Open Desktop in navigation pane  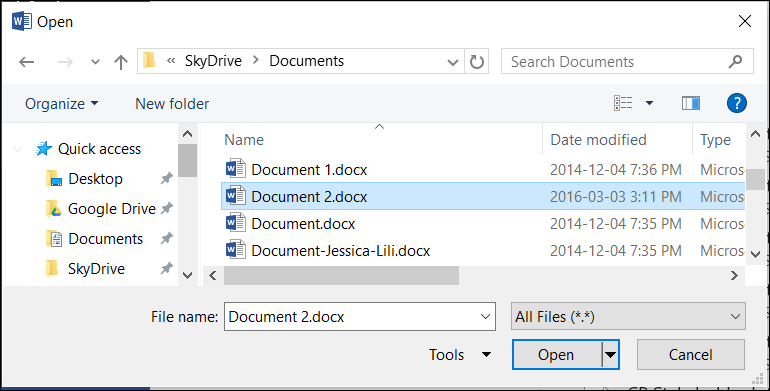pyautogui.click(x=95, y=179)
